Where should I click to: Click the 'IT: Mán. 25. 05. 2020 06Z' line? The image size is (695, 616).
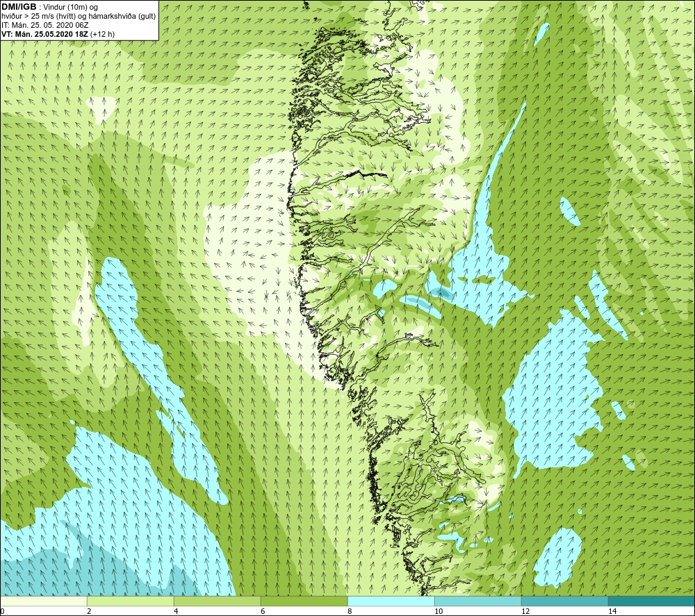[x=44, y=25]
